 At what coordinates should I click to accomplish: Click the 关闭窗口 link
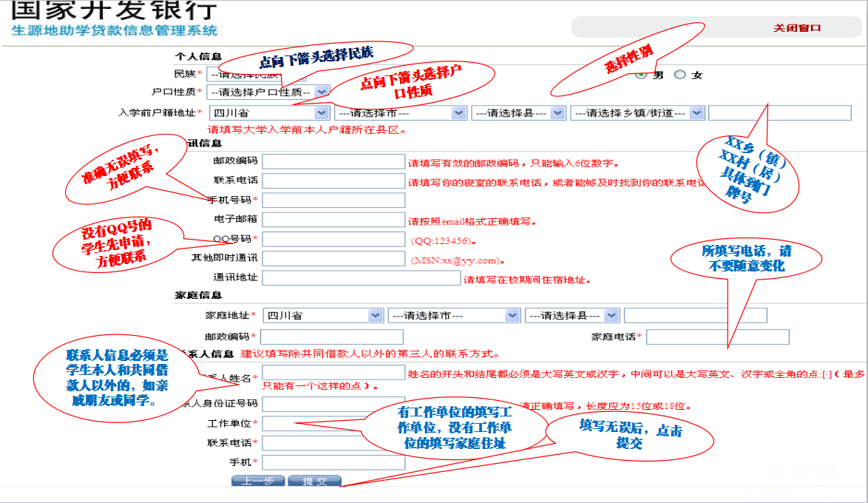[x=797, y=28]
